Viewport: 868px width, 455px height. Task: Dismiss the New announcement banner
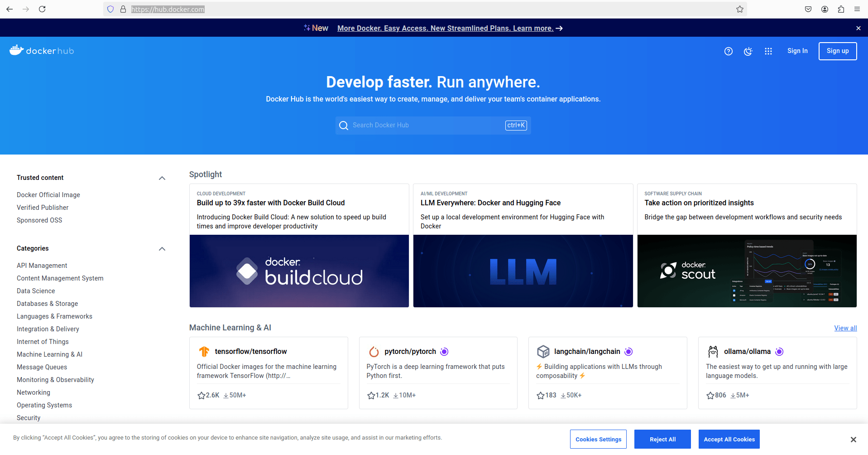[x=858, y=28]
